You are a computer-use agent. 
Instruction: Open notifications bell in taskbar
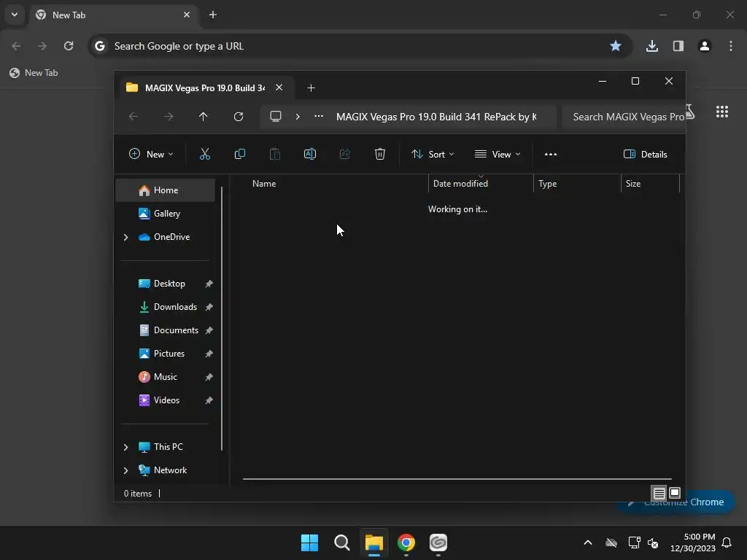tap(727, 542)
